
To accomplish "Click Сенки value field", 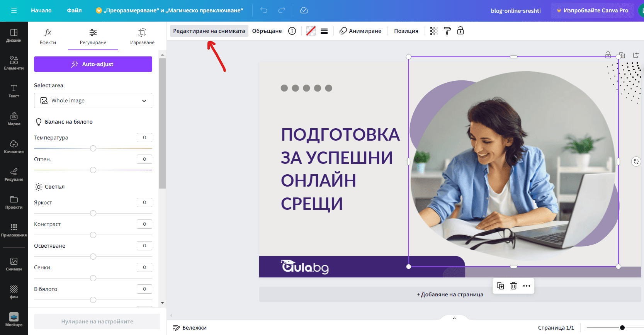I will coord(144,267).
